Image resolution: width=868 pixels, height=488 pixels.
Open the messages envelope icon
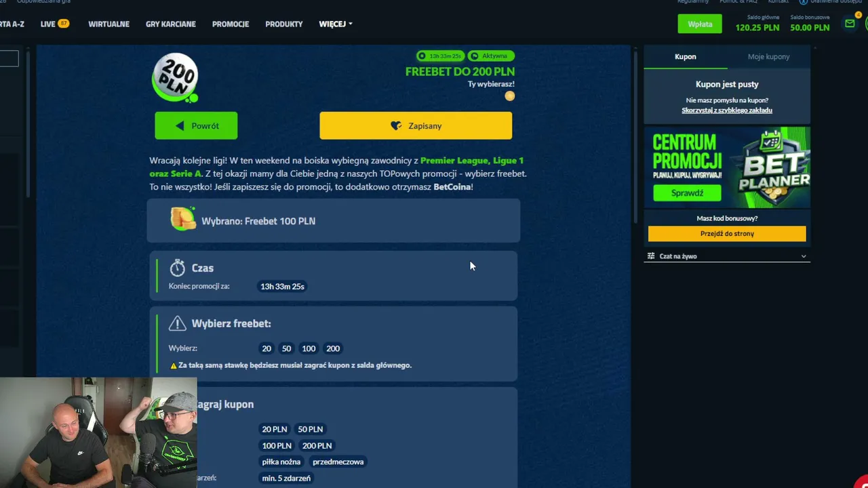pos(850,24)
